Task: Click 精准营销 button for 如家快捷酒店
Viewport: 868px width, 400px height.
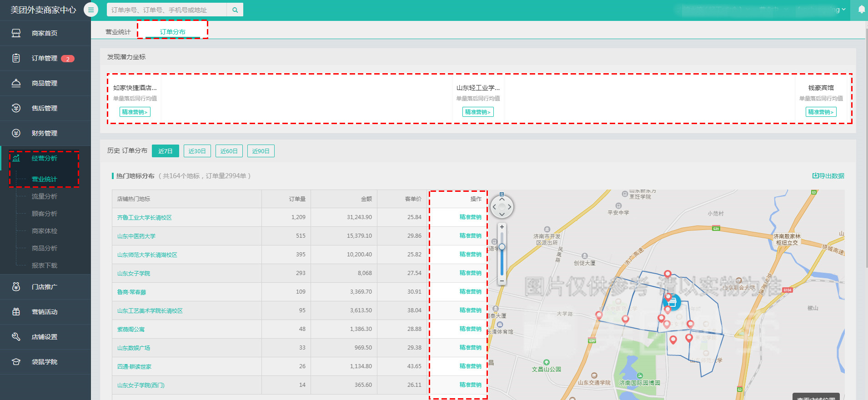Action: [135, 112]
